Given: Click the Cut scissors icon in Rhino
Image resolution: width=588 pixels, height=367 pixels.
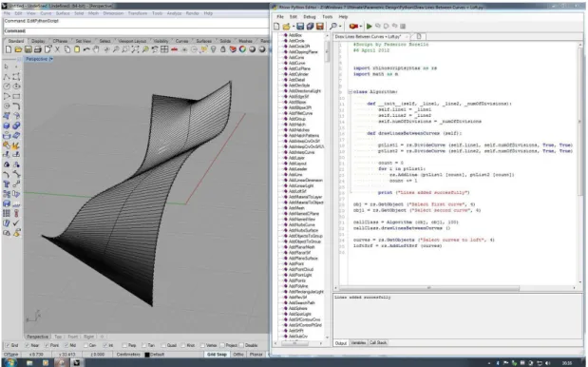Looking at the screenshot, I should [x=57, y=49].
